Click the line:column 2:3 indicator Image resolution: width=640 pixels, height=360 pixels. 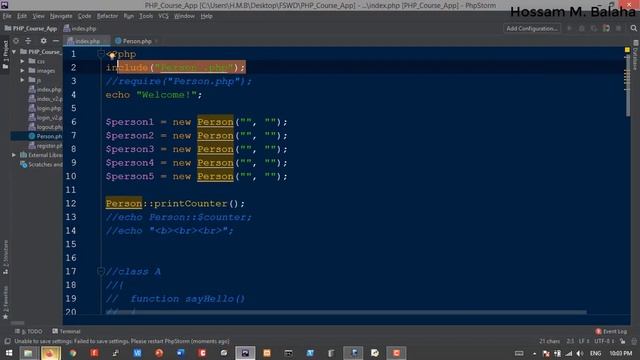coord(570,341)
